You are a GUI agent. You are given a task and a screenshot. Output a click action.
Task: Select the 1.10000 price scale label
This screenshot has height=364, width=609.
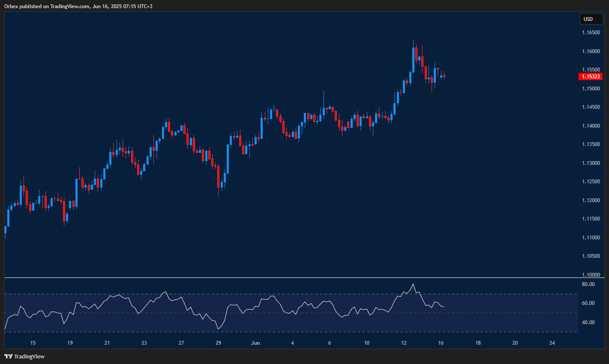point(591,275)
